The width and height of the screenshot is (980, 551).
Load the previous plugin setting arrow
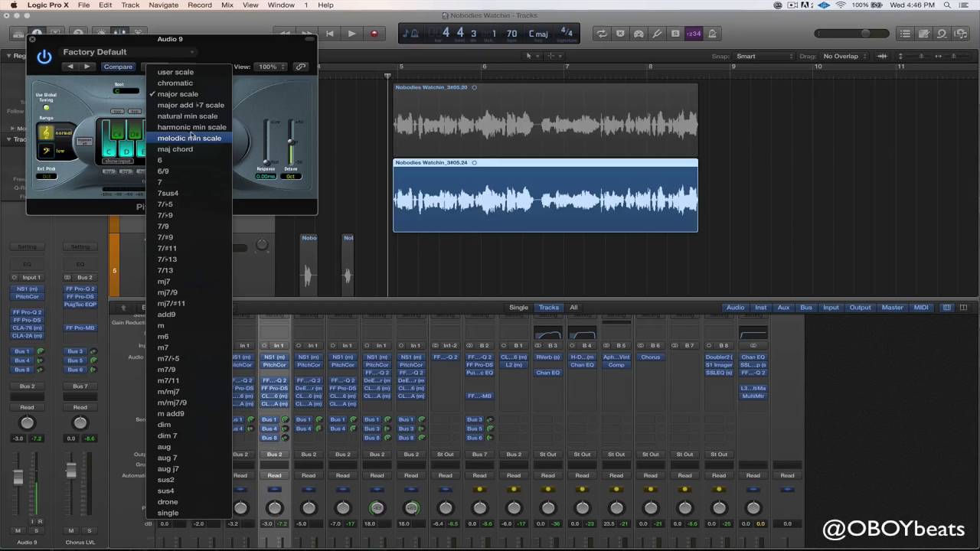[x=70, y=67]
